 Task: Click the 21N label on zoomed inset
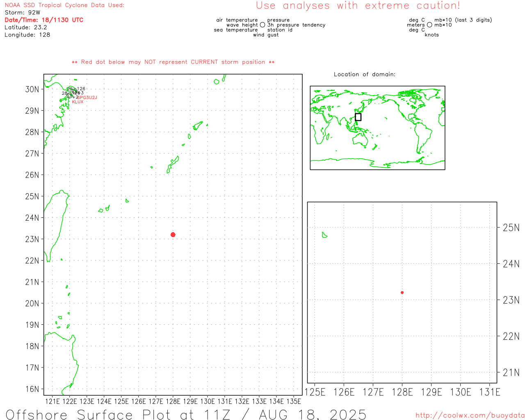(511, 372)
